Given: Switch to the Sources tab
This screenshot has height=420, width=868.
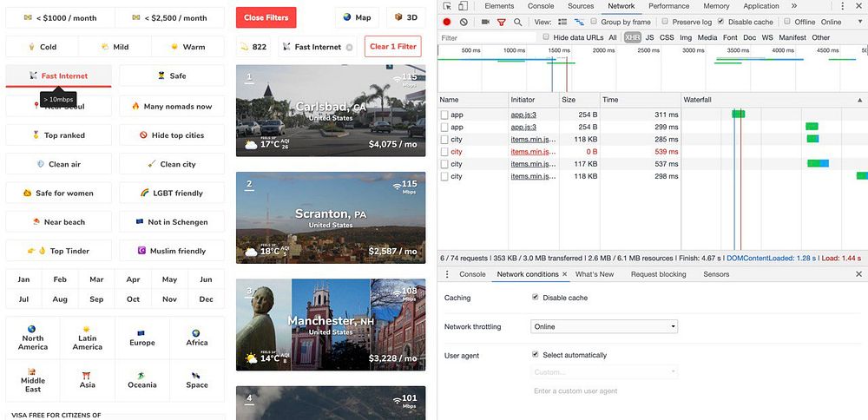Looking at the screenshot, I should 581,6.
